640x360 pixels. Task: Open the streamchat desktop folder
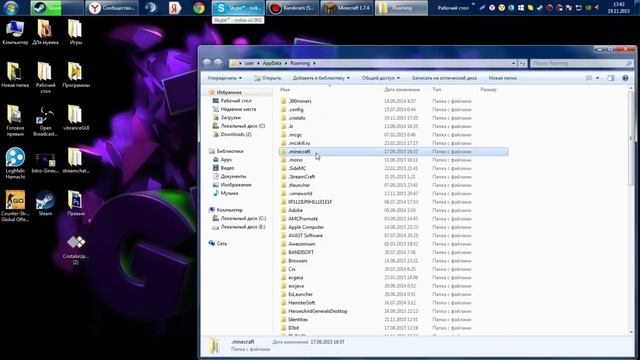click(76, 160)
